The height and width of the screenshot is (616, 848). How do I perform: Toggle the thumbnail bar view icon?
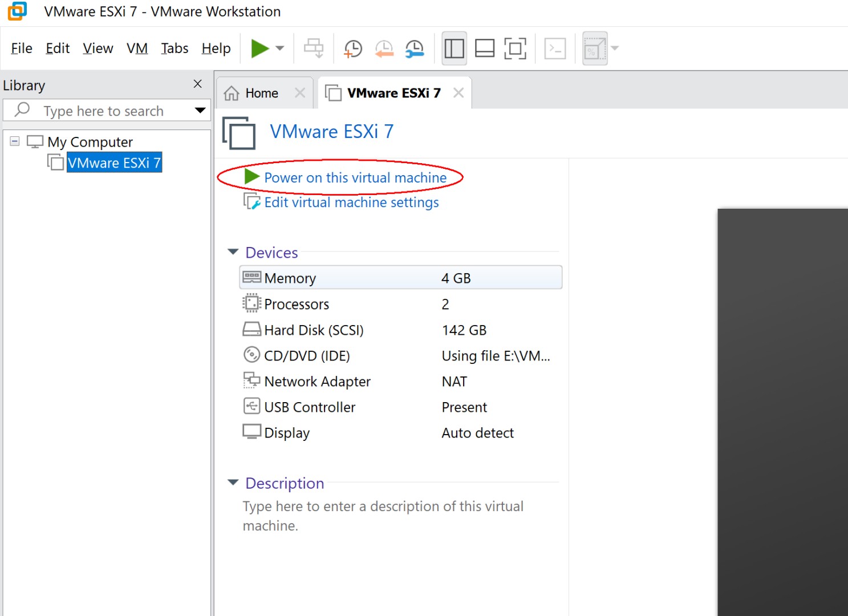click(485, 48)
